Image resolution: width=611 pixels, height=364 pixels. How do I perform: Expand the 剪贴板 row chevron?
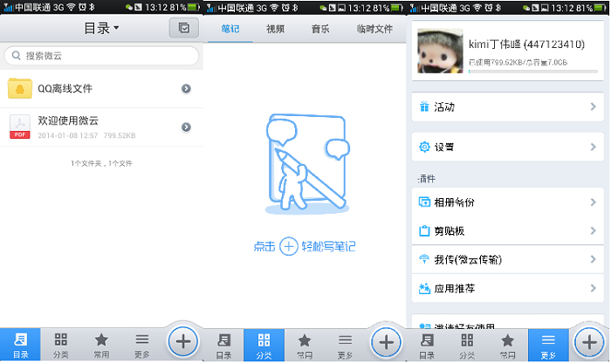(593, 230)
